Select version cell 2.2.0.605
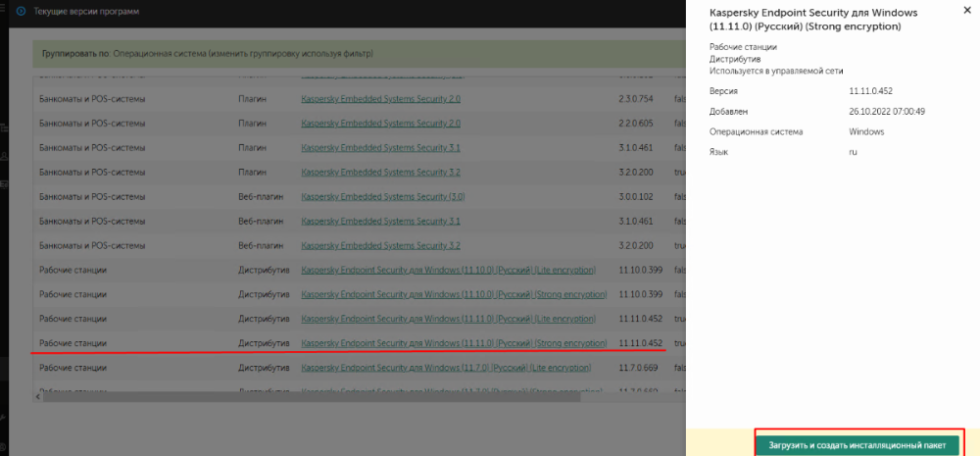 636,124
